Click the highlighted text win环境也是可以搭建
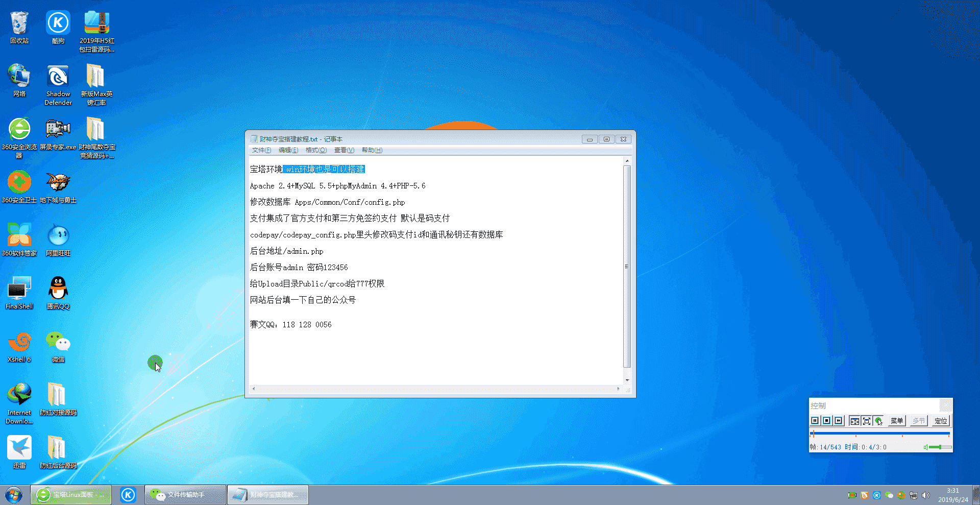Image resolution: width=980 pixels, height=505 pixels. (x=325, y=170)
